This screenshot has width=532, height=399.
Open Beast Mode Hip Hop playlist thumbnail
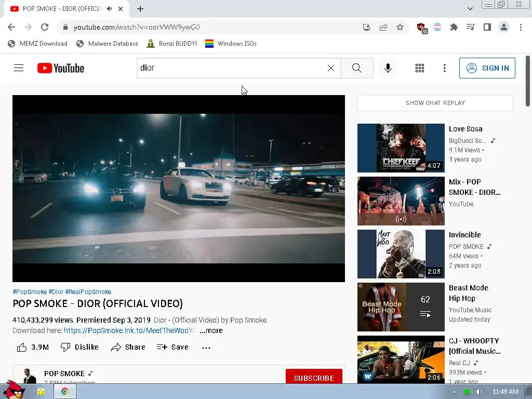point(401,307)
